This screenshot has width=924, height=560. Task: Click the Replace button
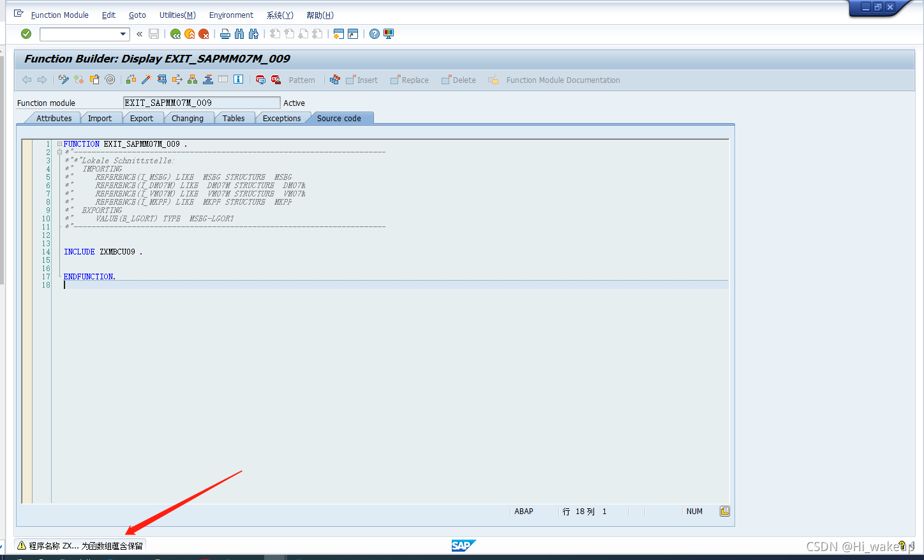tap(410, 80)
